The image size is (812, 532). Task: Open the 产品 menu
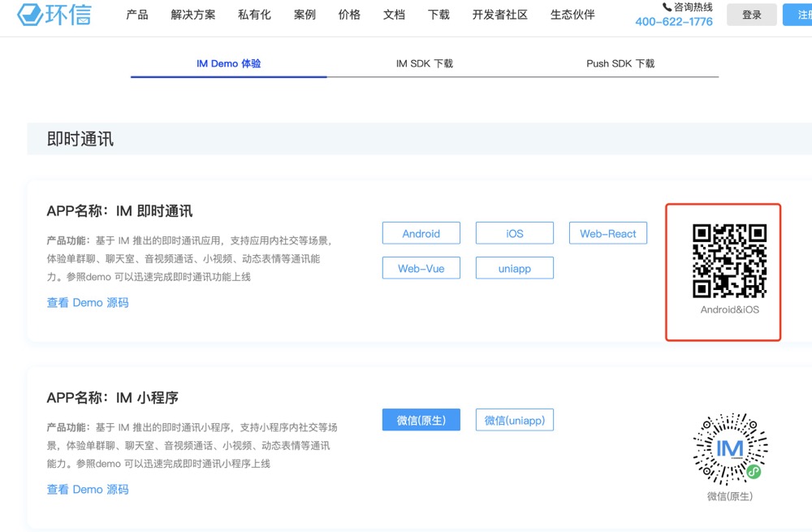pos(137,15)
